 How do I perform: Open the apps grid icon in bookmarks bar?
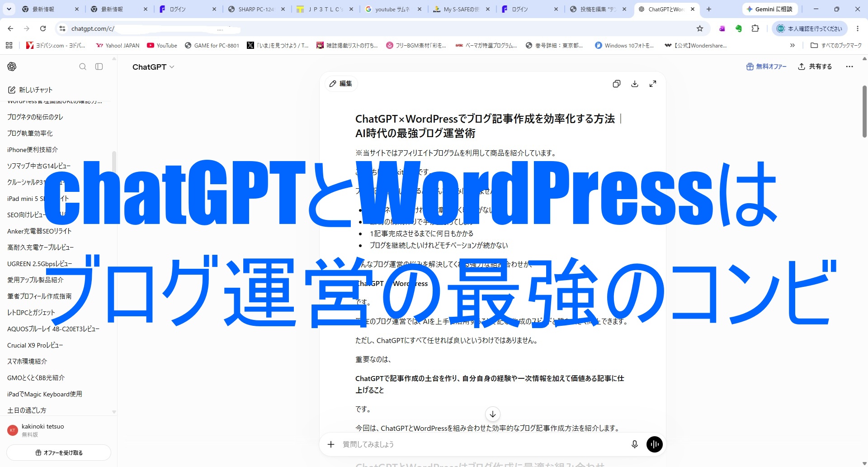9,45
